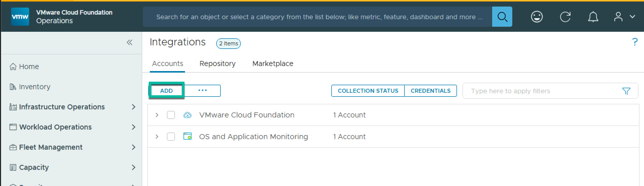Switch to the Marketplace tab

click(273, 64)
